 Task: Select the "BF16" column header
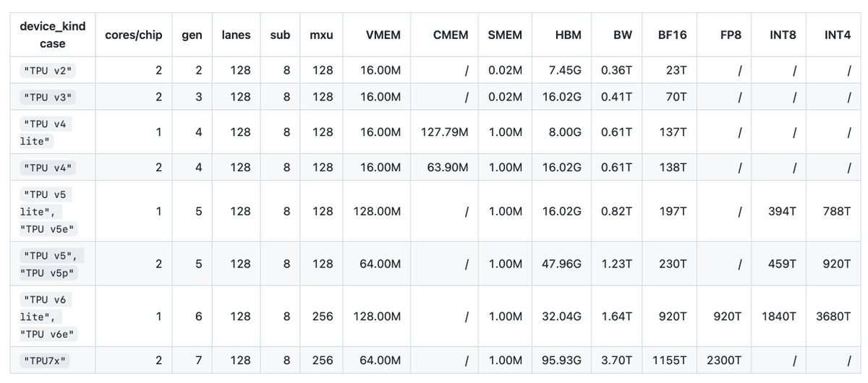point(673,34)
